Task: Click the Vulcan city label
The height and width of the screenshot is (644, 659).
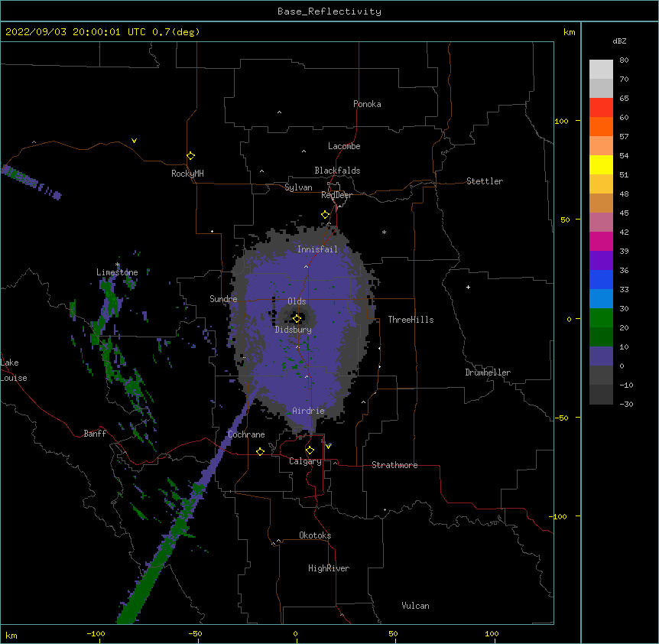Action: click(415, 606)
